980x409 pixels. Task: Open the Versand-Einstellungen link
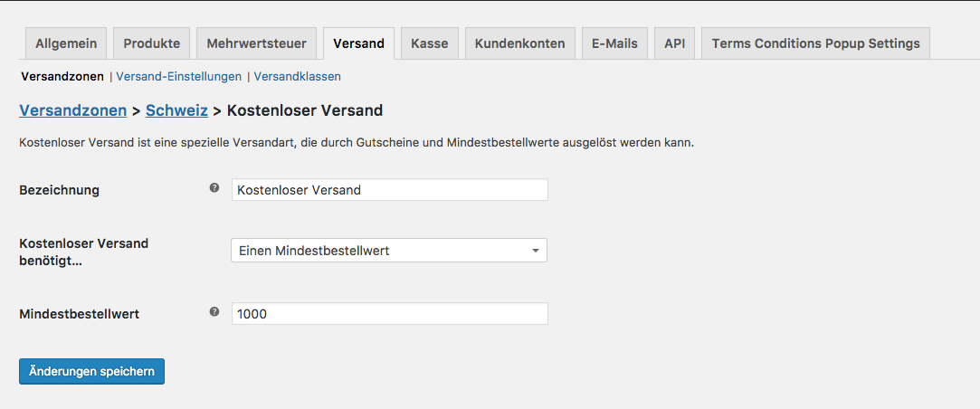[x=179, y=77]
